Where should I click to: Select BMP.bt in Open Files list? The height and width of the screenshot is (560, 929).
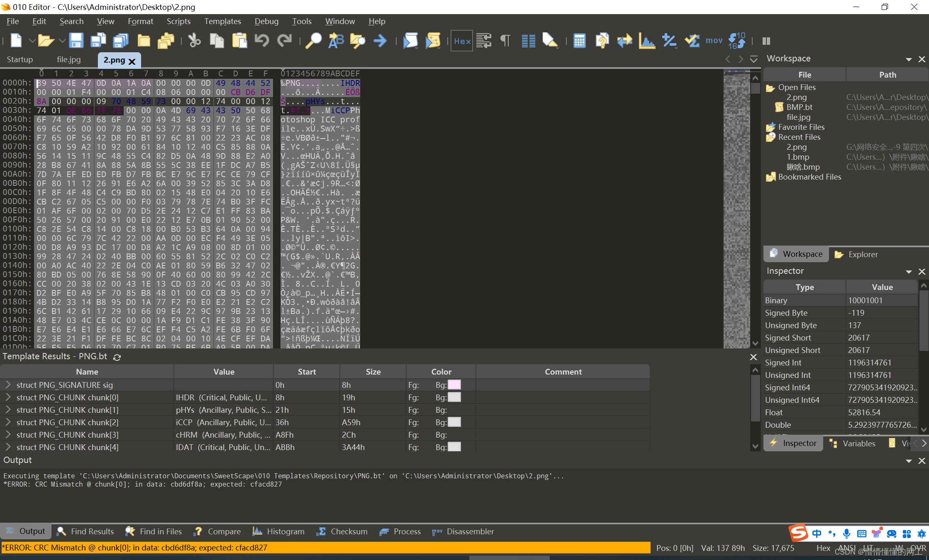[799, 107]
